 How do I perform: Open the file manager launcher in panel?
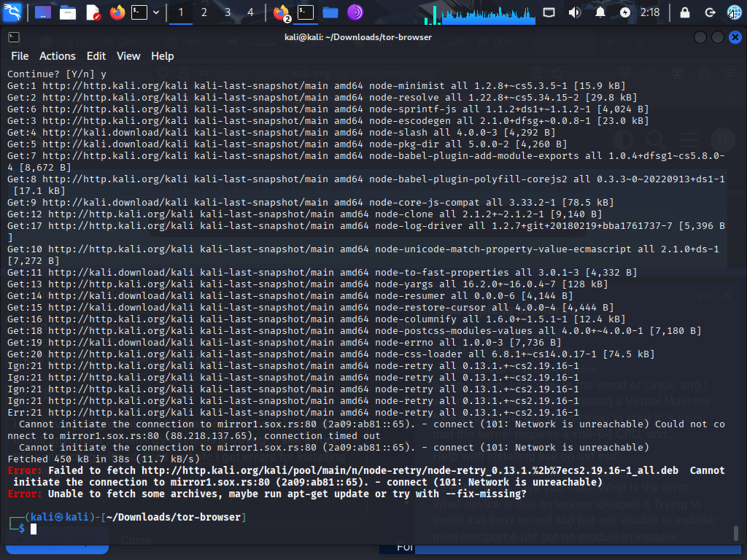coord(68,12)
